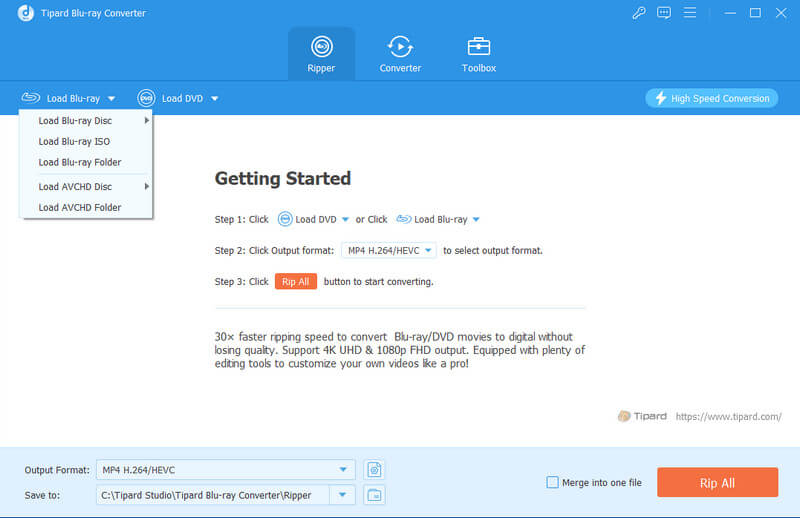The width and height of the screenshot is (800, 518).
Task: Open the Ripper tab
Action: [x=321, y=54]
